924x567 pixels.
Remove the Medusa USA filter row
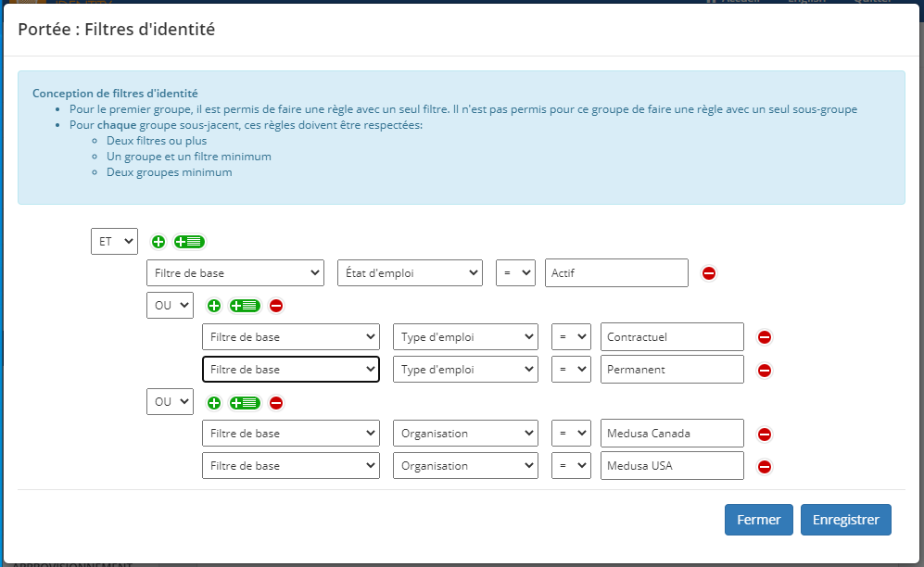(x=765, y=467)
